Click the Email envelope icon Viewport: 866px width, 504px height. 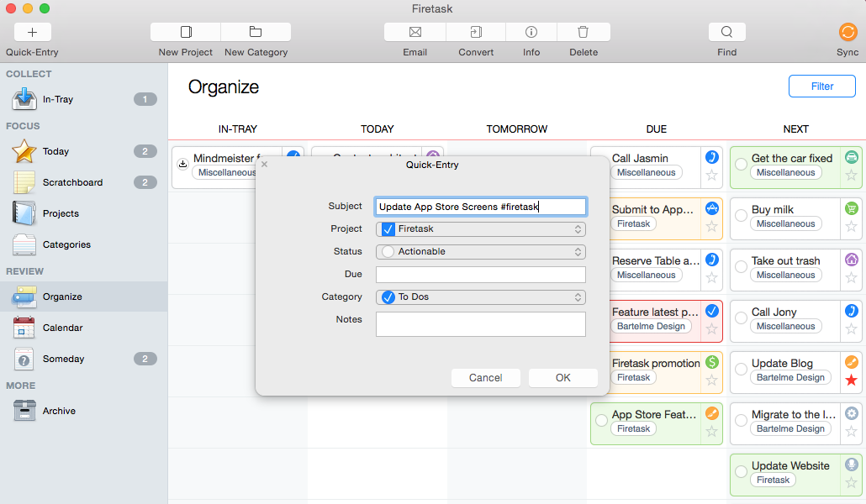click(415, 32)
